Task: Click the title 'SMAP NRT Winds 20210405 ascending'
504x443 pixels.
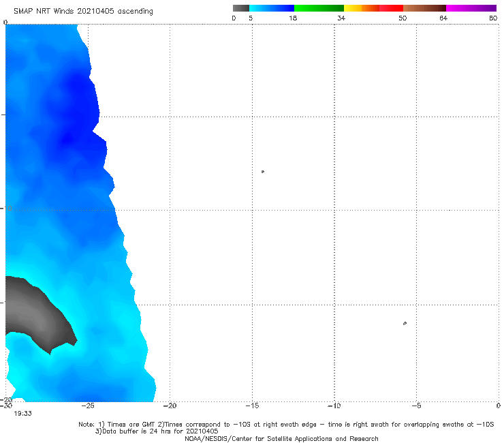Action: click(83, 12)
